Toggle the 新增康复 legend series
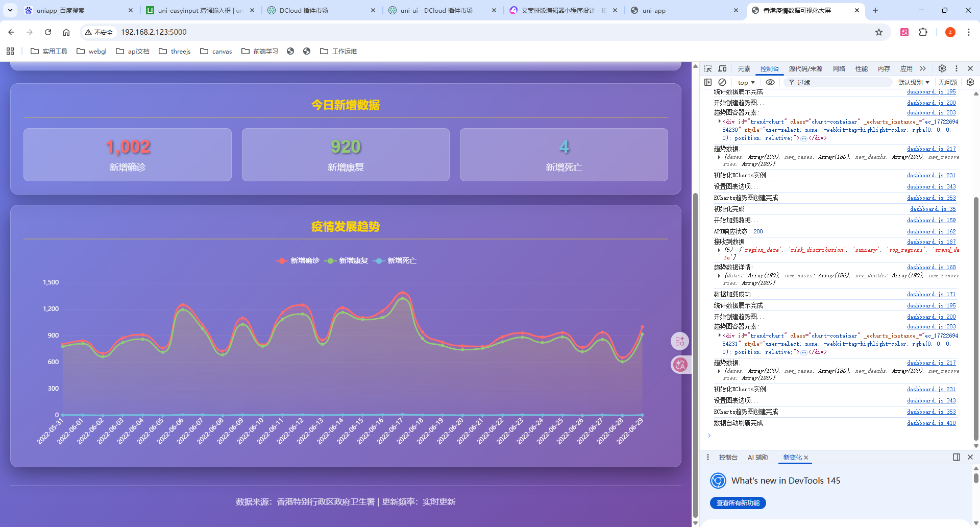The width and height of the screenshot is (980, 527). pos(347,261)
